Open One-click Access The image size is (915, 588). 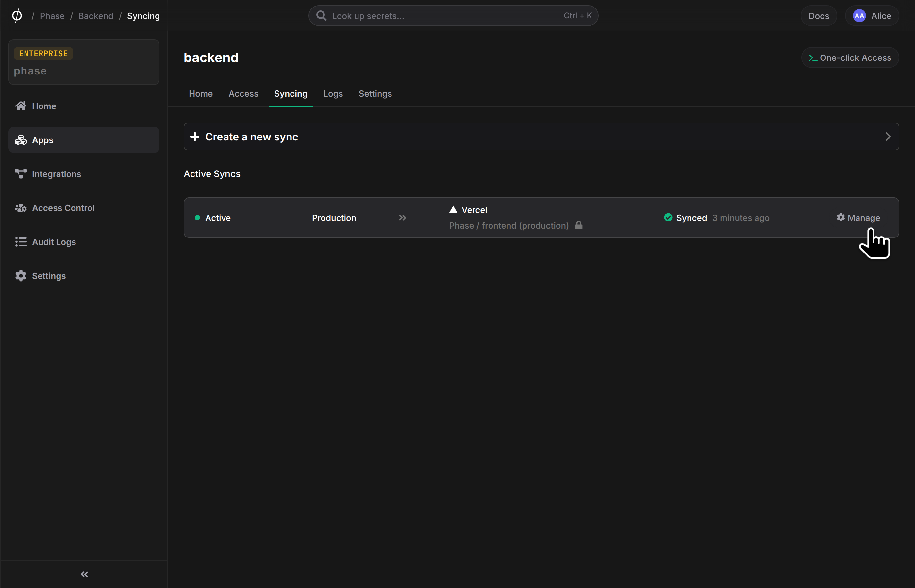(x=850, y=57)
